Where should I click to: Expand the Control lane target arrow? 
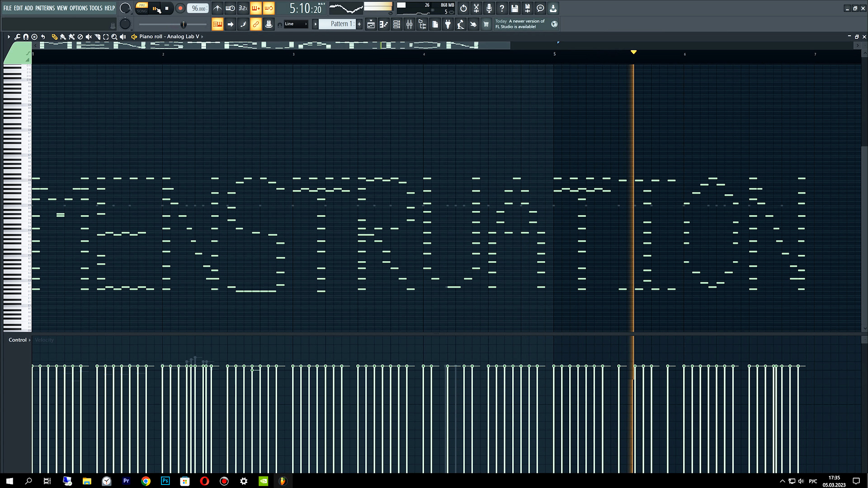click(x=30, y=340)
